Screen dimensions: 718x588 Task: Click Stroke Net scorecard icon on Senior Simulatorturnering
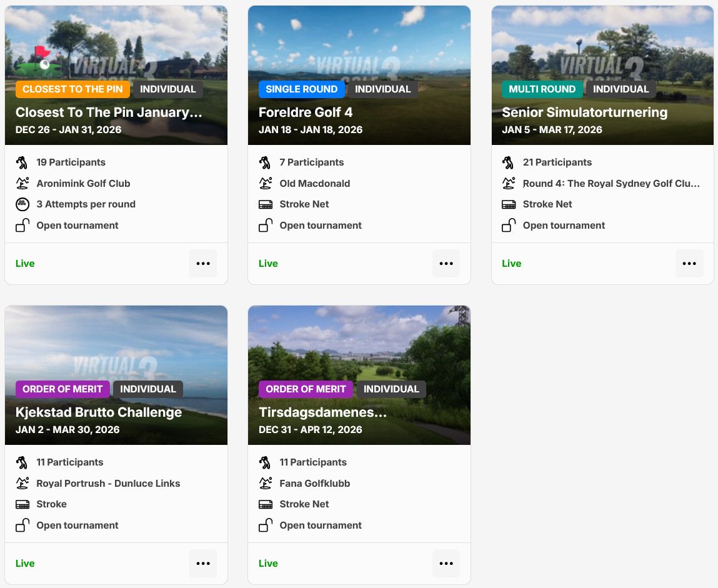pos(509,204)
